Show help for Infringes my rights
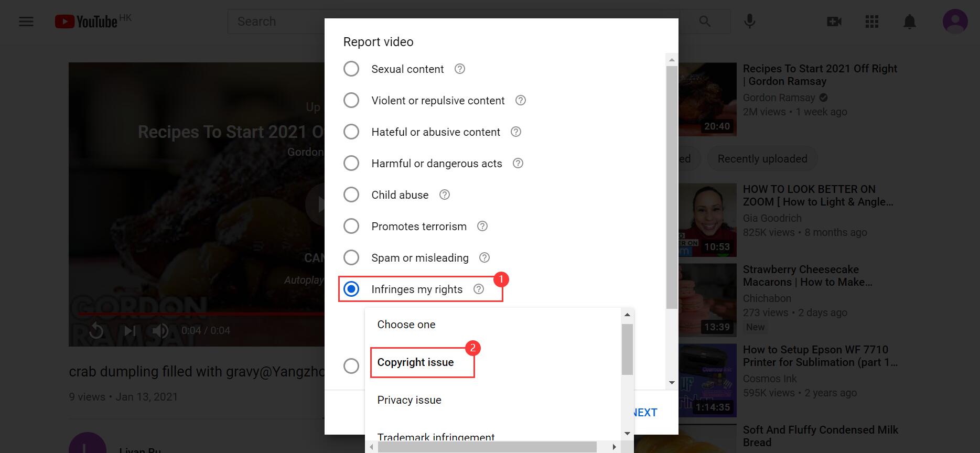Viewport: 980px width, 453px height. pyautogui.click(x=479, y=289)
